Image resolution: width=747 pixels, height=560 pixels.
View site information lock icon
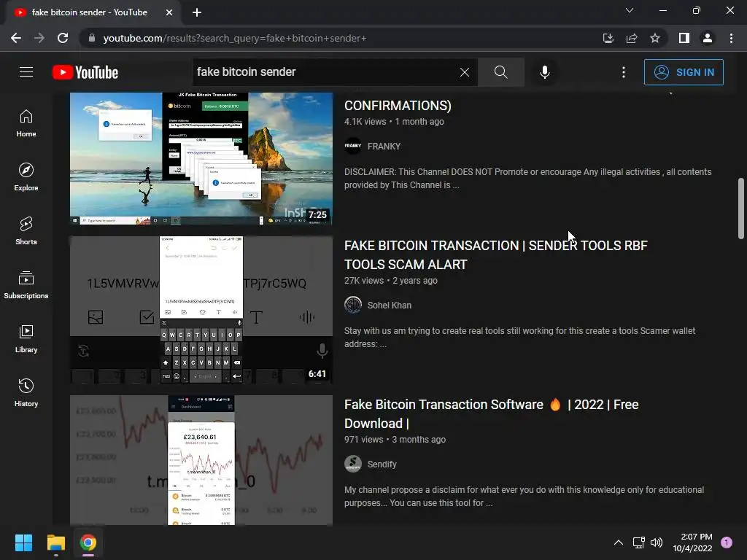tap(92, 38)
